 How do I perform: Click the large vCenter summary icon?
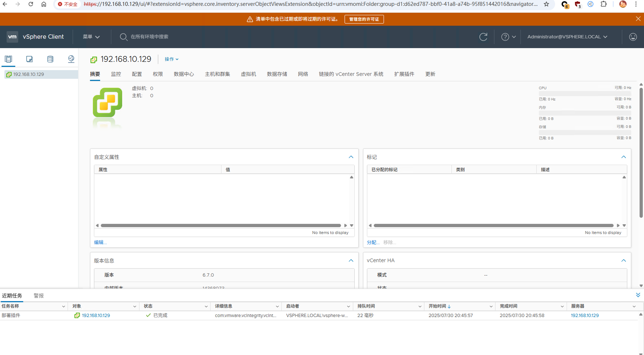coord(107,102)
